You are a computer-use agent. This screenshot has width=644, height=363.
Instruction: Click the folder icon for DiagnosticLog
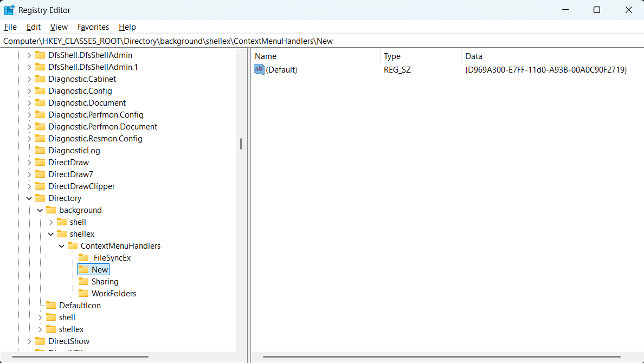point(40,150)
